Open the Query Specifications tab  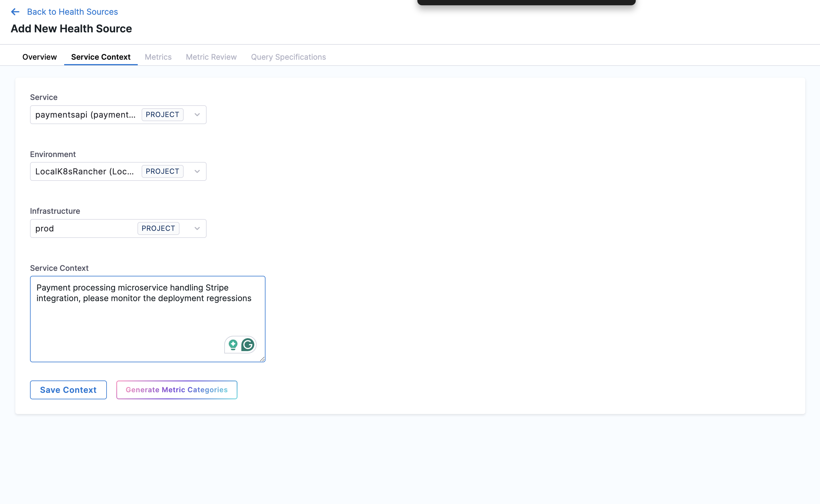pyautogui.click(x=288, y=57)
